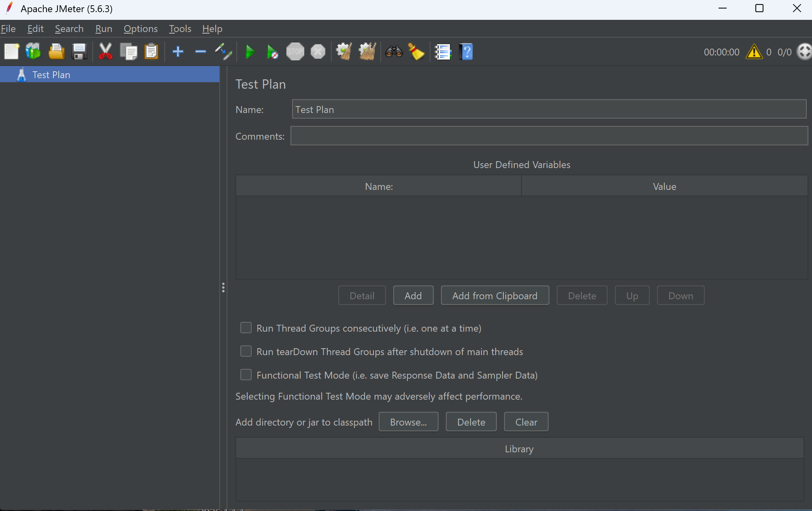Image resolution: width=812 pixels, height=511 pixels.
Task: Click the Up button
Action: (x=632, y=296)
